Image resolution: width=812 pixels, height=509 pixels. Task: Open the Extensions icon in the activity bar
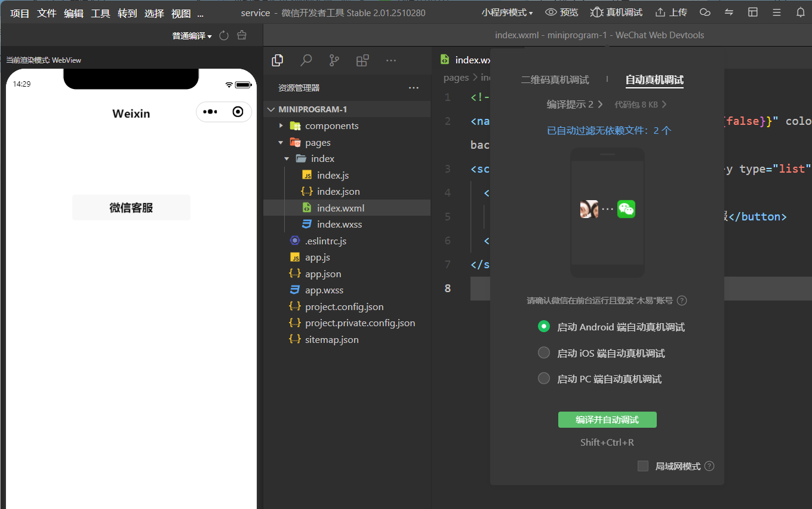[362, 60]
